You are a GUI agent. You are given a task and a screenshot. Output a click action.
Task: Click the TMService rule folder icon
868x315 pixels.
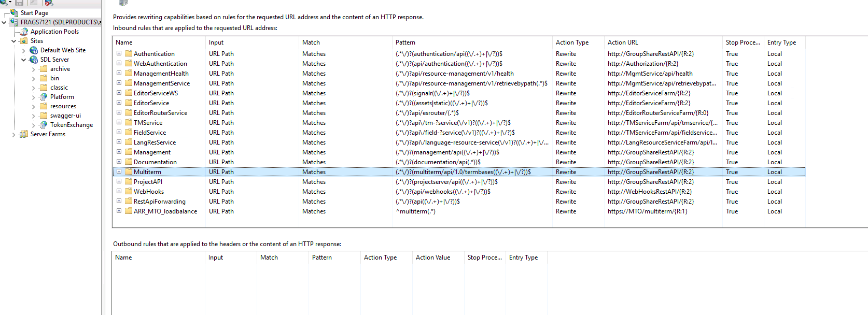coord(129,122)
